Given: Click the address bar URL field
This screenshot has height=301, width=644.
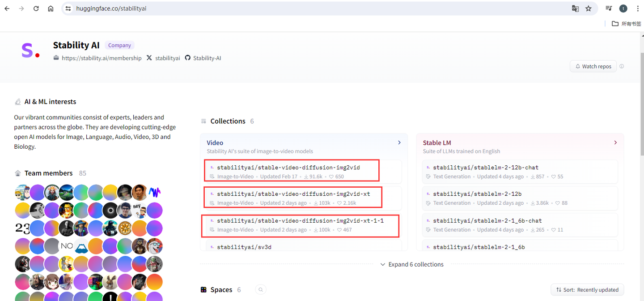Looking at the screenshot, I should tap(313, 9).
